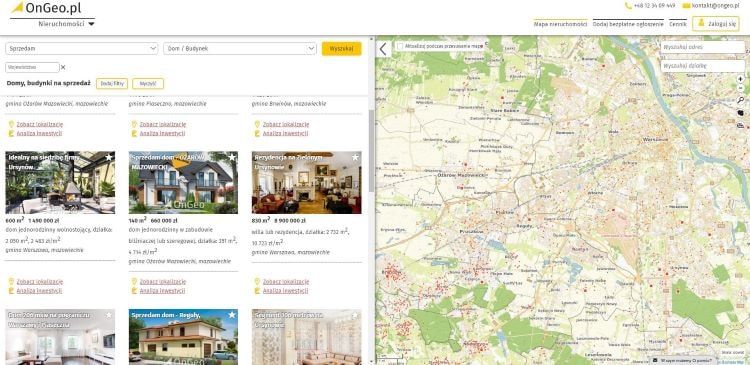Screen dimensions: 750x365
Task: Click listings panel vertical scrollbar
Action: (371, 151)
